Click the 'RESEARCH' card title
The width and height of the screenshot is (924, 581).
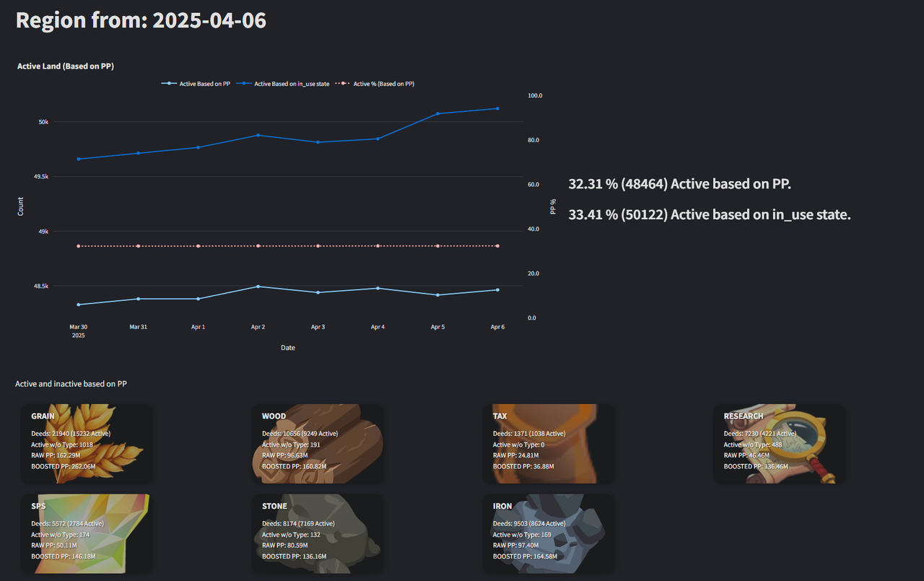[x=744, y=416]
